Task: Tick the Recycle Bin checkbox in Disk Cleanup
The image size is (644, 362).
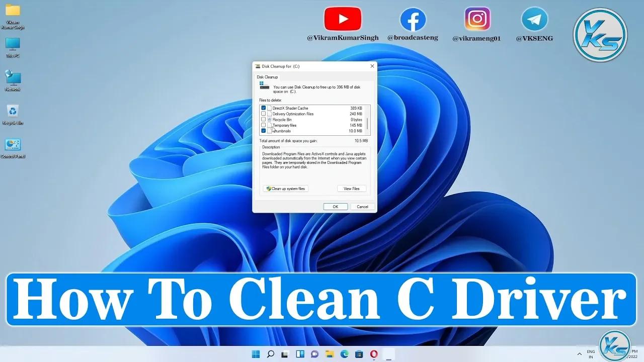Action: (x=263, y=120)
